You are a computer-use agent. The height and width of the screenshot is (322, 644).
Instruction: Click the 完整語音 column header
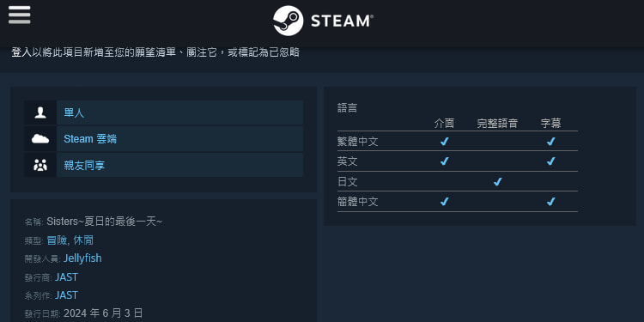tap(497, 123)
